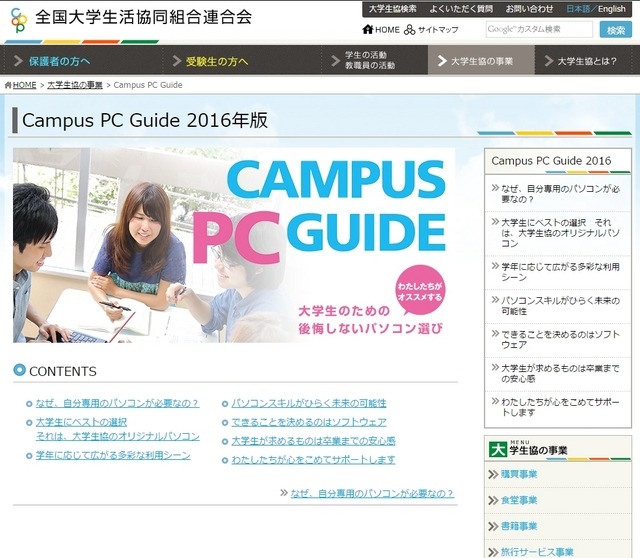Click the chevron icon beside 書籍事業
The image size is (640, 558).
(493, 526)
